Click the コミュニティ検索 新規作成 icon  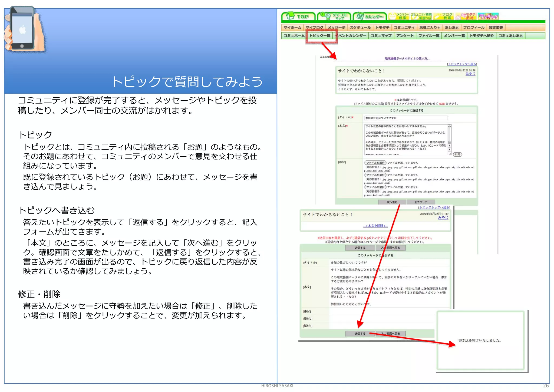[x=421, y=16]
